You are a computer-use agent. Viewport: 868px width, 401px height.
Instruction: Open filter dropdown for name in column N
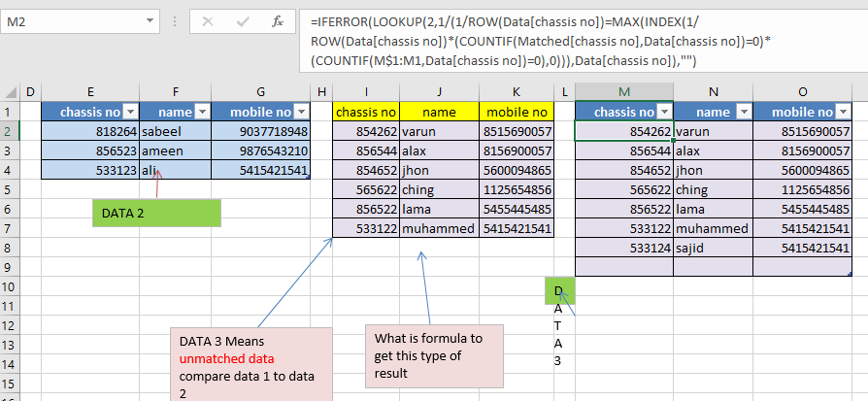pyautogui.click(x=744, y=113)
